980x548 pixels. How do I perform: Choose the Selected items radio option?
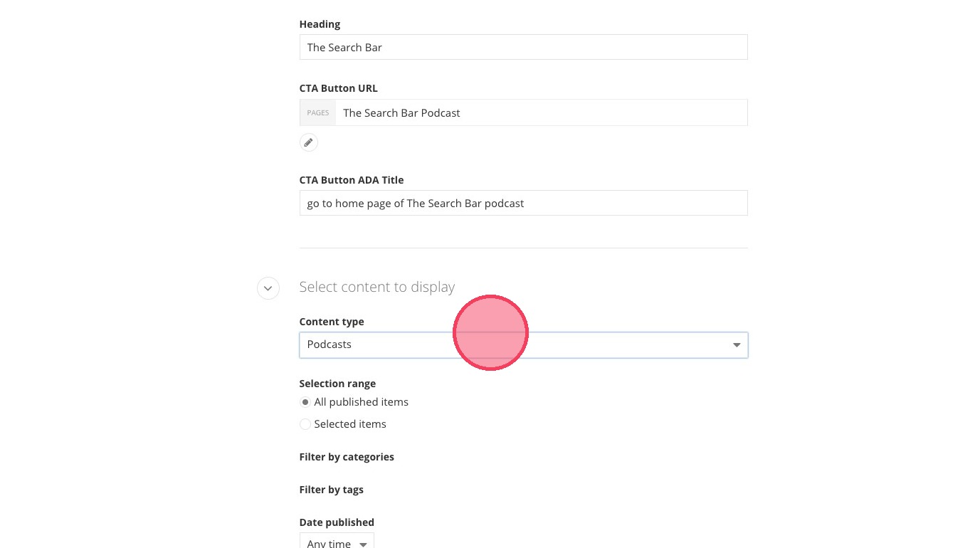[305, 424]
